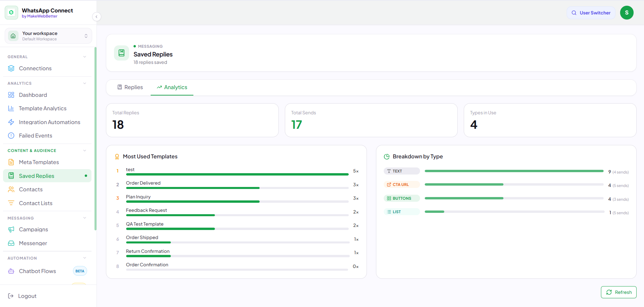This screenshot has width=644, height=307.
Task: Switch to the Replies tab
Action: coord(130,87)
